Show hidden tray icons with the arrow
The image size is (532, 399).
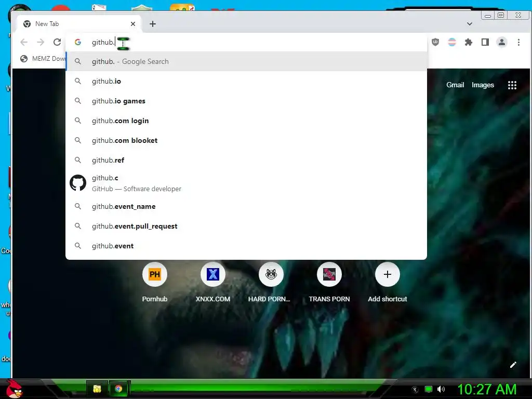tap(415, 390)
